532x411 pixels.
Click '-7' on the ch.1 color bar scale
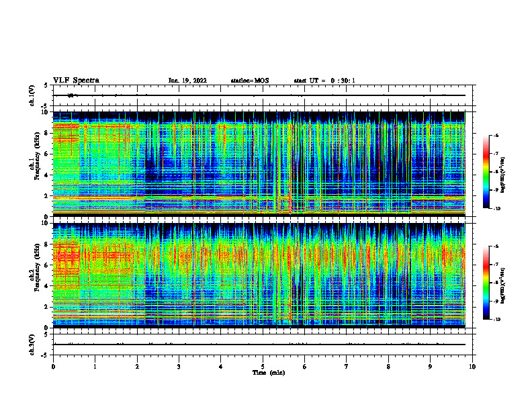click(496, 154)
